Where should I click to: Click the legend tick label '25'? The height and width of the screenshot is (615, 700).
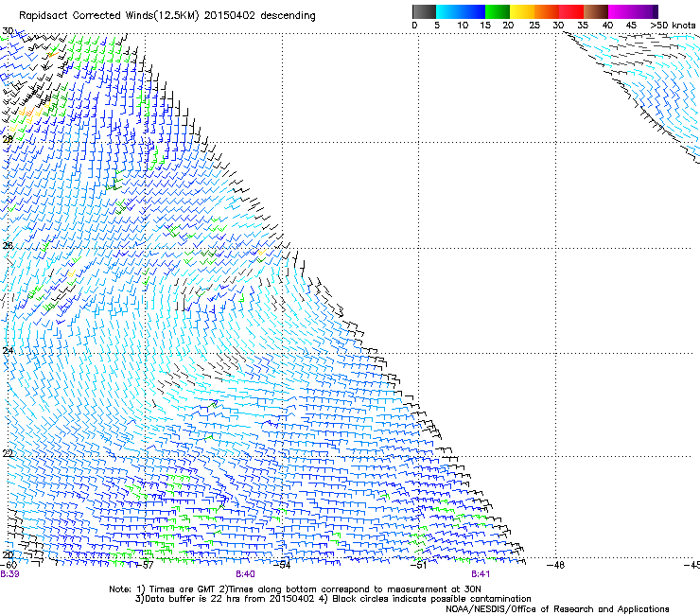(534, 26)
